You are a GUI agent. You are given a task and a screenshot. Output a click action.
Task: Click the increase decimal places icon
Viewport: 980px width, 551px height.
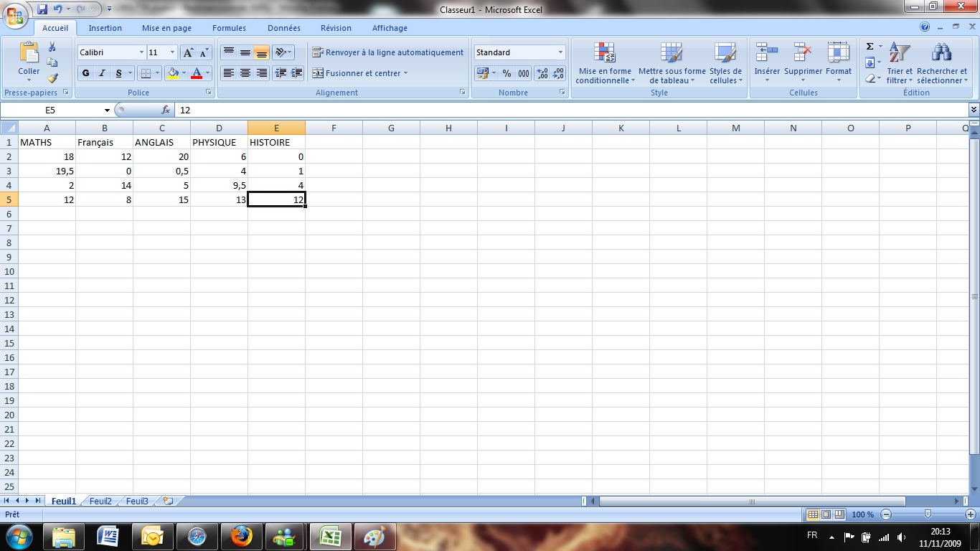tap(542, 73)
